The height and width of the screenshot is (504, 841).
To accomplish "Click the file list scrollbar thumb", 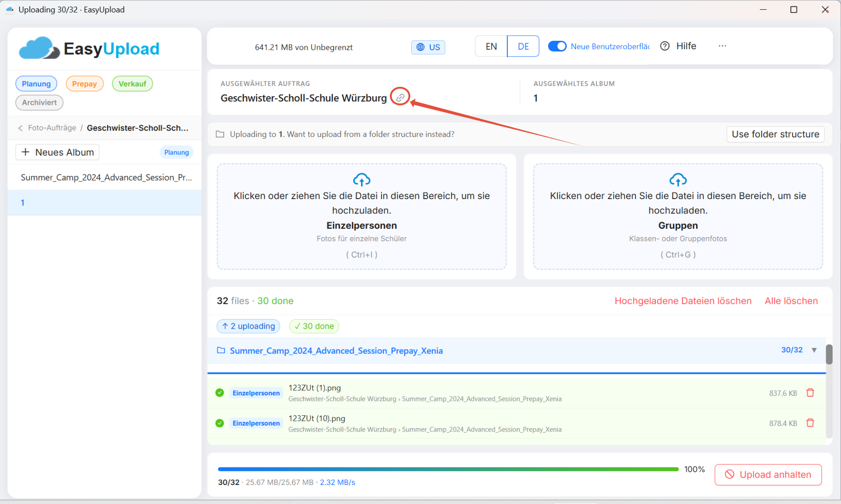I will tap(829, 354).
